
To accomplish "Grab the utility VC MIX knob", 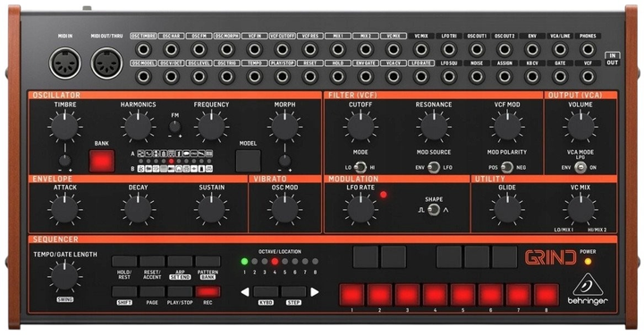I will [580, 210].
